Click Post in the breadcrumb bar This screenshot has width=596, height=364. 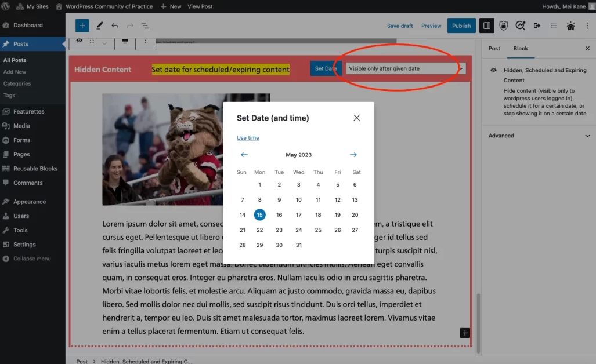(x=82, y=361)
